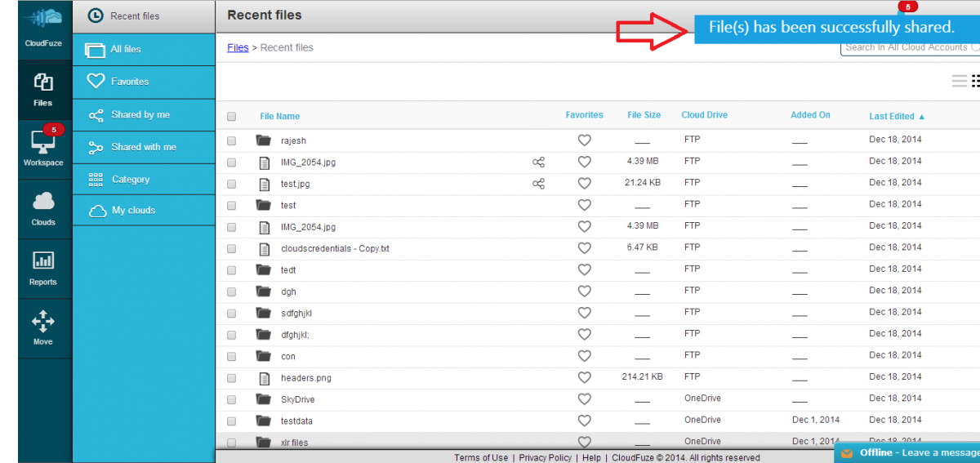Favorite headers.png using its heart icon
Screen dimensions: 980x463
click(584, 377)
